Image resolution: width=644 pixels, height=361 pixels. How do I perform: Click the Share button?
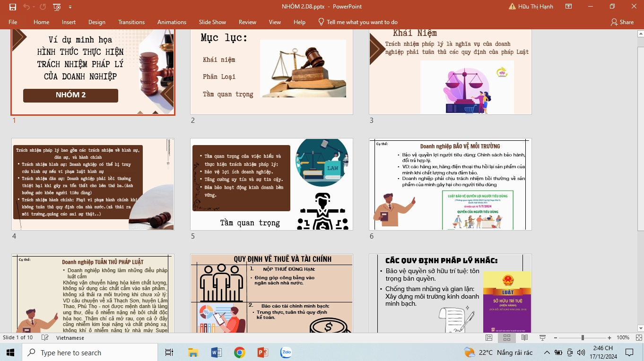(622, 22)
